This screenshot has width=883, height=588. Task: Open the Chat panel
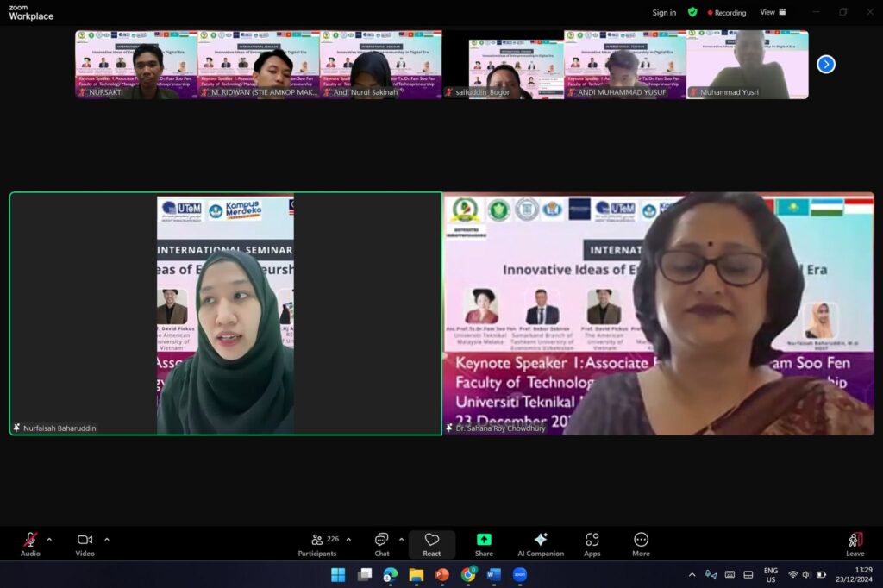[x=381, y=543]
